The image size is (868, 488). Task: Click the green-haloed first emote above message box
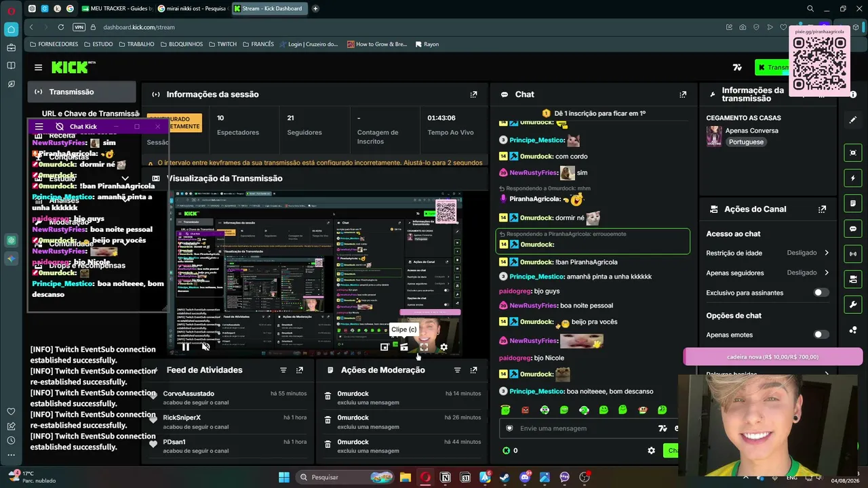point(505,410)
